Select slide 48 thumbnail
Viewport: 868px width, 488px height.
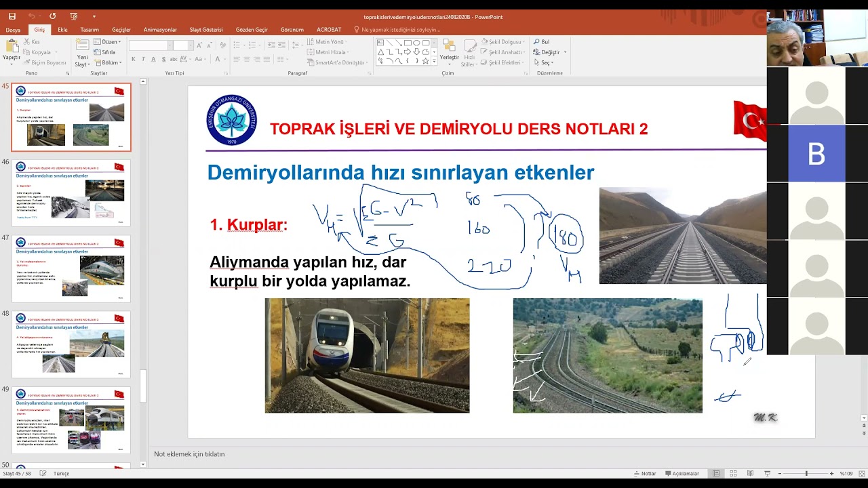pyautogui.click(x=71, y=344)
